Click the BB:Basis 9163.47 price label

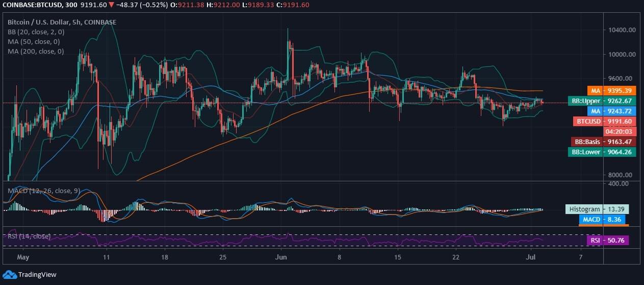pyautogui.click(x=603, y=141)
